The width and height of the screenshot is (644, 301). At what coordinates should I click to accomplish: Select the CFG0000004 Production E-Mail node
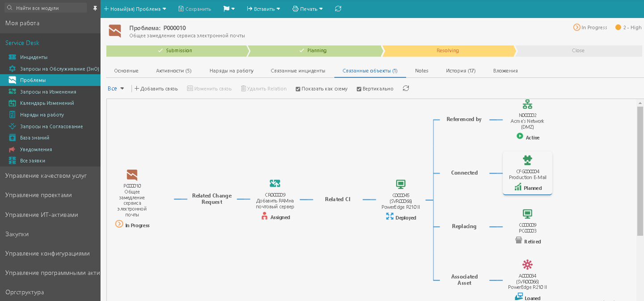point(528,172)
